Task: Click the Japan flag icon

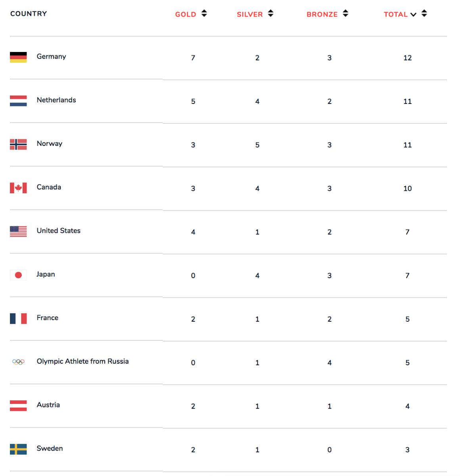Action: point(18,275)
